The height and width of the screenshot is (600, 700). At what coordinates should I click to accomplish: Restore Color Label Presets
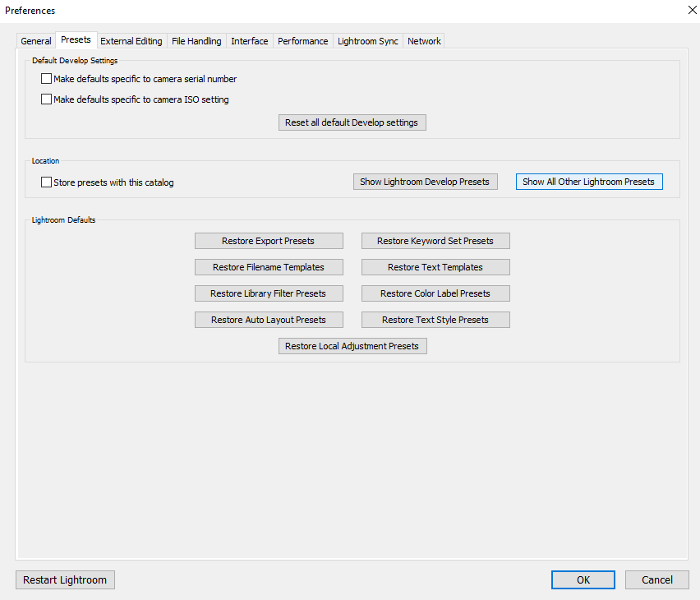435,293
